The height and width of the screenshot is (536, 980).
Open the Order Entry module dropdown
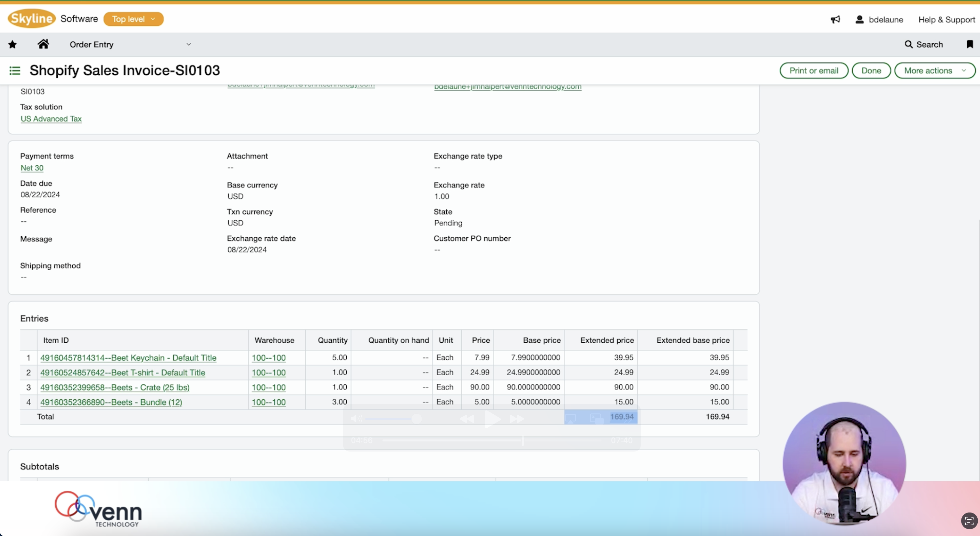(x=130, y=45)
